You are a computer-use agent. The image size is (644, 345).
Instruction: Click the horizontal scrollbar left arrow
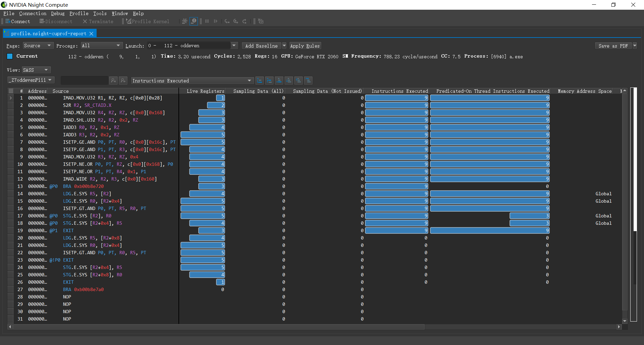10,327
